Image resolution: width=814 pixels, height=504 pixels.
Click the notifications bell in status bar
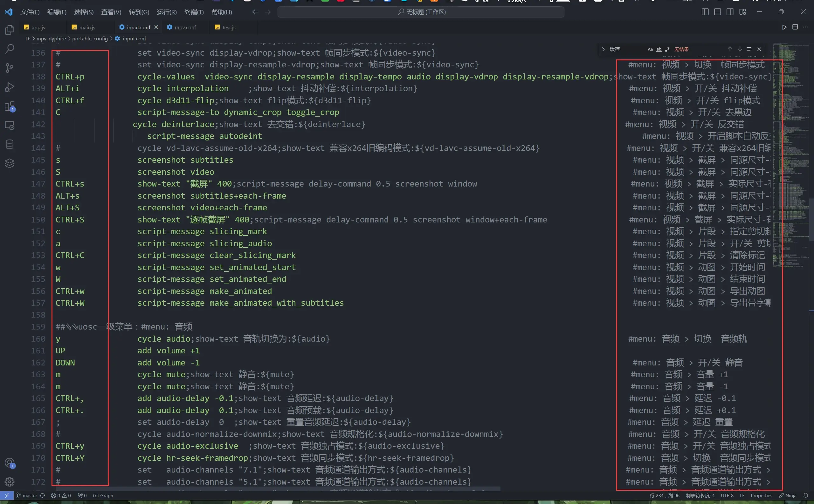pos(806,496)
